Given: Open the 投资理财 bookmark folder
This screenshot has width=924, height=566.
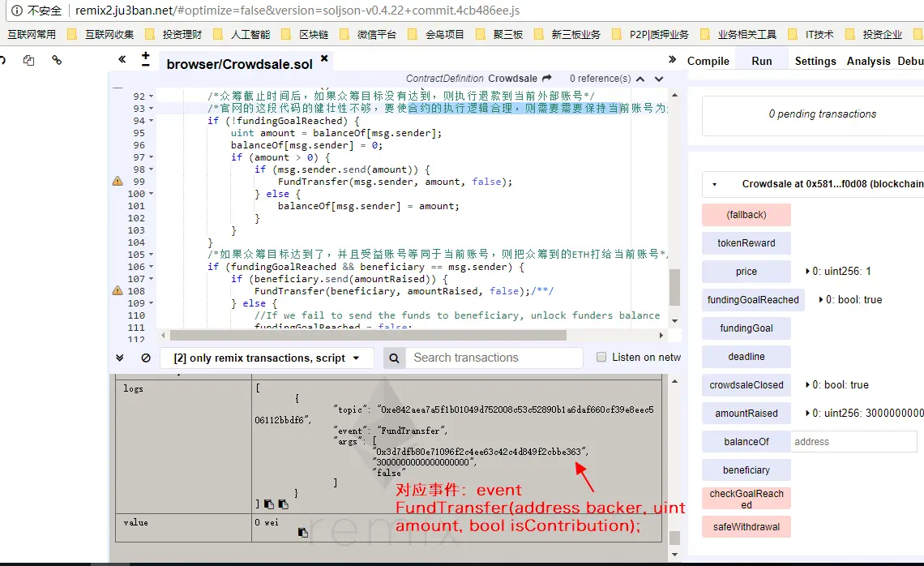Looking at the screenshot, I should [174, 34].
